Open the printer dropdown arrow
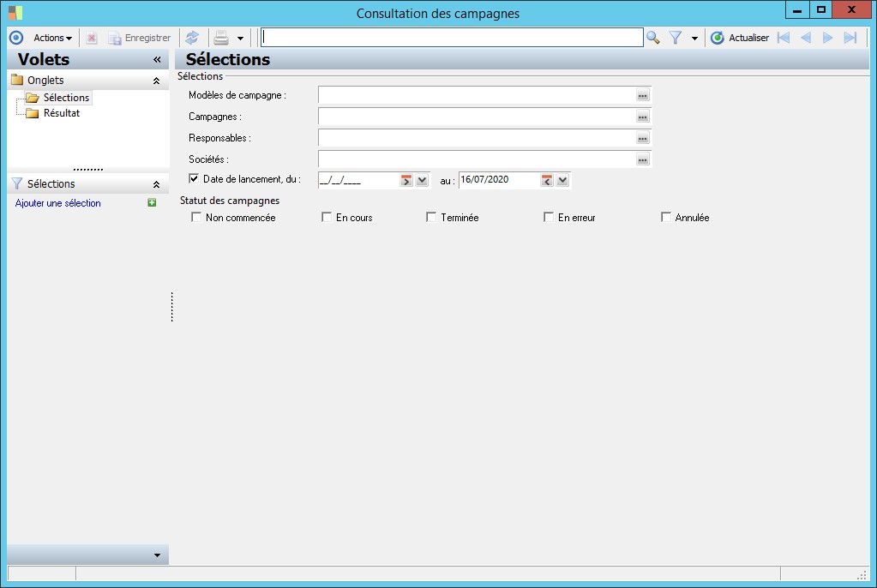Image resolution: width=877 pixels, height=588 pixels. (x=241, y=39)
